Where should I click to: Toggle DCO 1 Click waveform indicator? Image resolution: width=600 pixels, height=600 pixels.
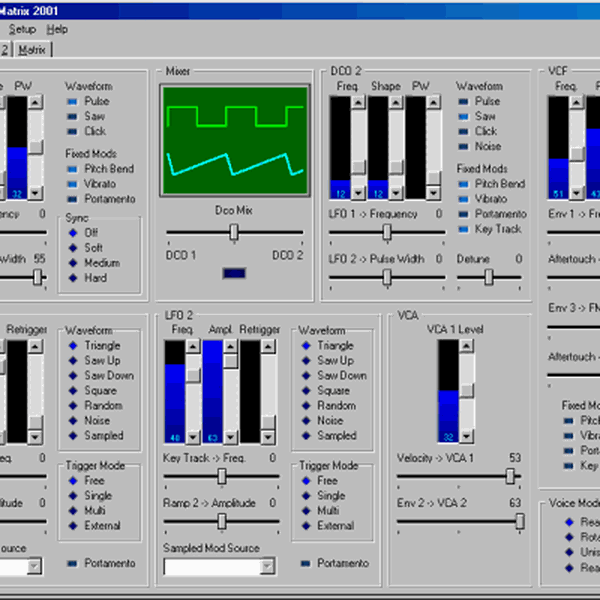pyautogui.click(x=73, y=131)
